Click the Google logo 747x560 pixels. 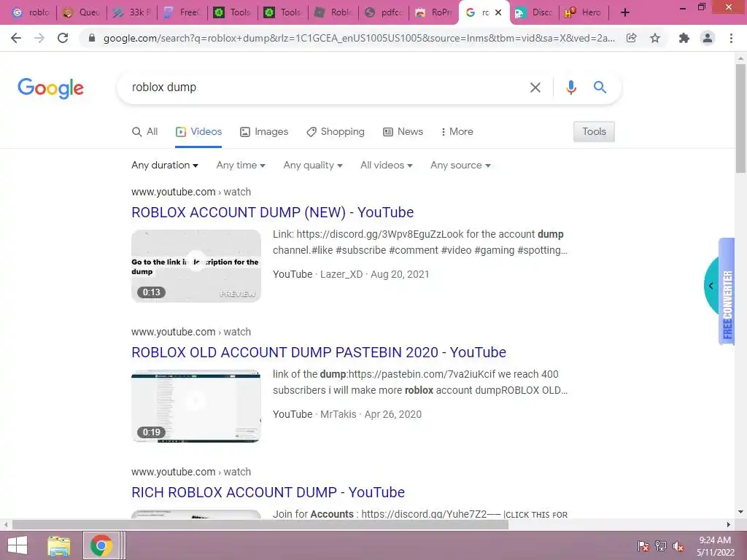tap(50, 88)
